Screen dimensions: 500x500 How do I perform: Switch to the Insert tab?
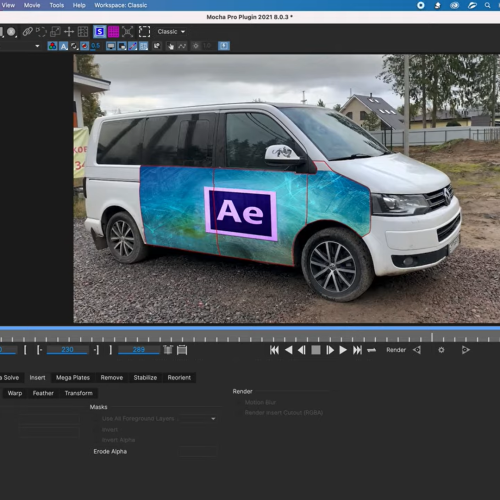tap(37, 378)
